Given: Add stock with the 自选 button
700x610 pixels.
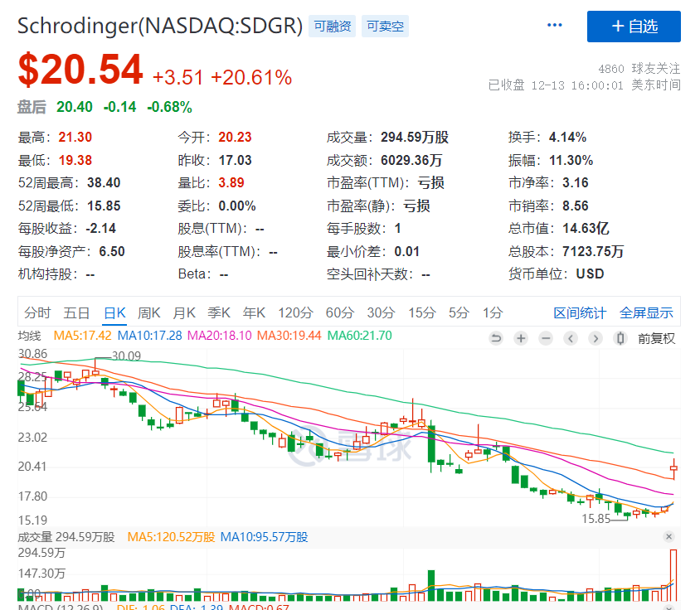Looking at the screenshot, I should pos(634,27).
